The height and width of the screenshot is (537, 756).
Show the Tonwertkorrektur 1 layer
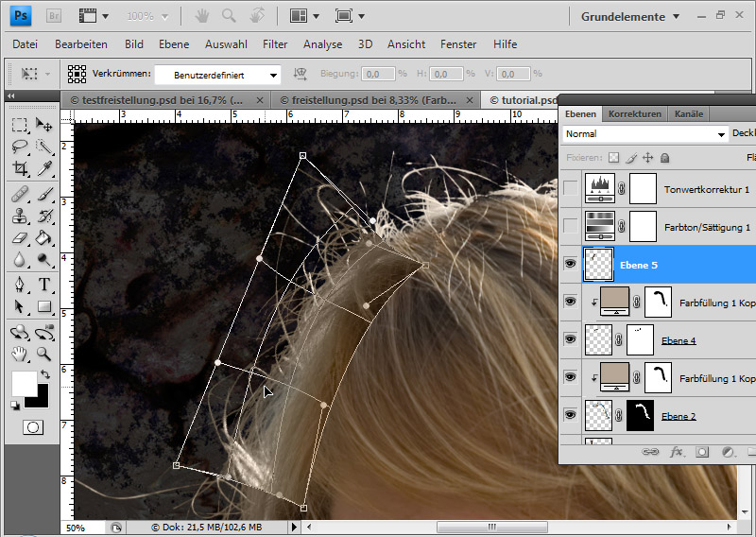(570, 189)
